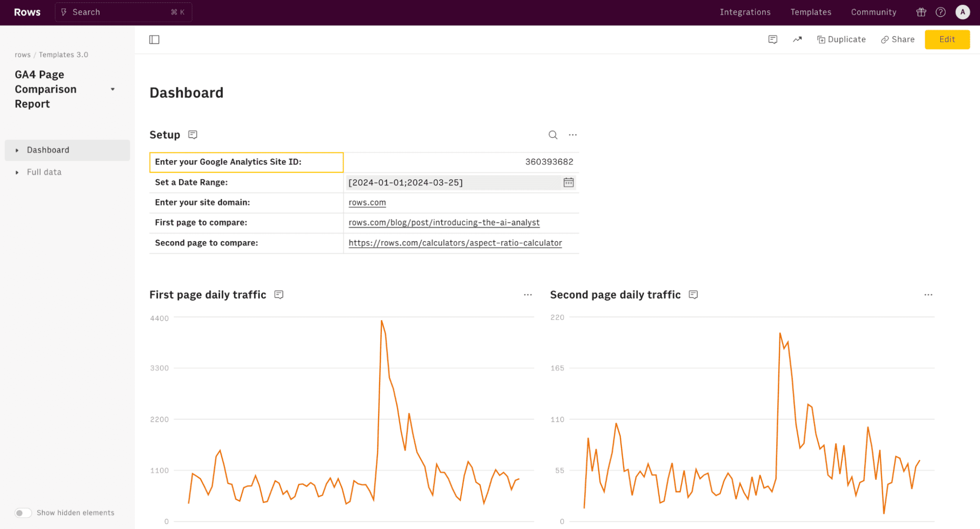Viewport: 980px width, 529px height.
Task: Open Second page daily traffic comment icon
Action: pyautogui.click(x=693, y=295)
